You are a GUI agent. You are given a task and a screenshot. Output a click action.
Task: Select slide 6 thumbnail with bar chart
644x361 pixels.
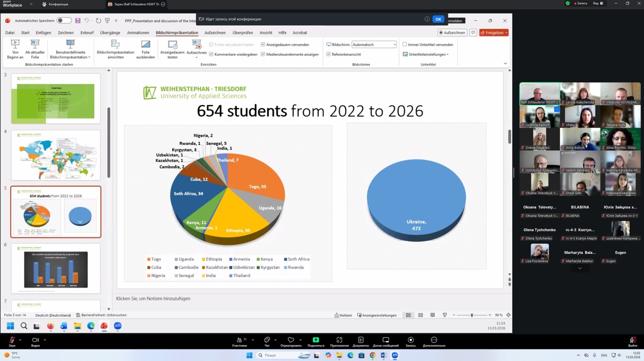(x=56, y=268)
